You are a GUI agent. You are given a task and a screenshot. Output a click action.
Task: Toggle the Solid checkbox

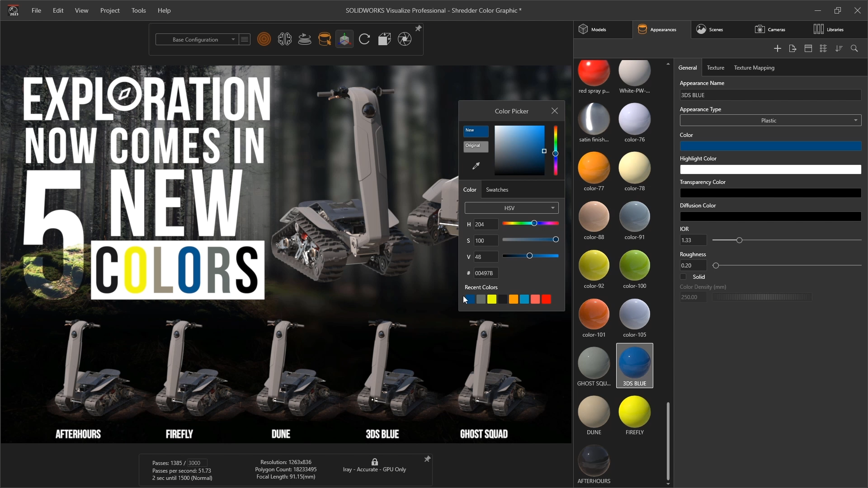(683, 277)
